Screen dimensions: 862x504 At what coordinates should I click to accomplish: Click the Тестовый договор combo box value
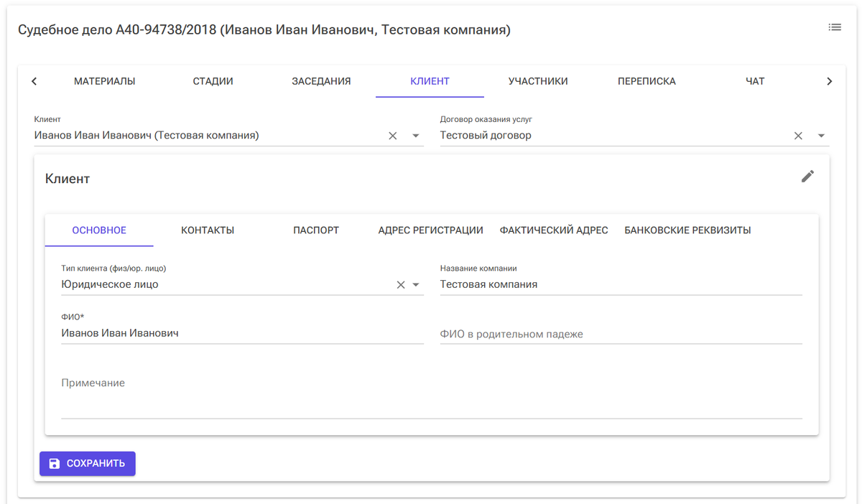coord(486,135)
